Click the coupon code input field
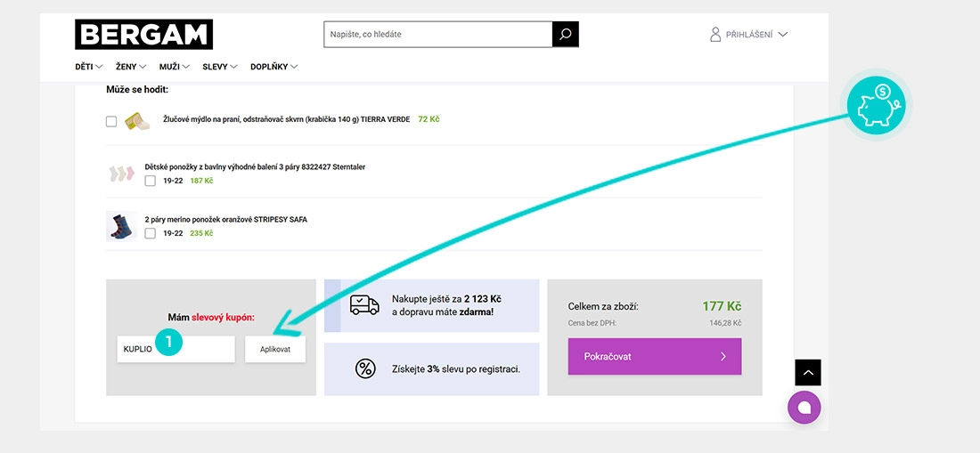This screenshot has width=980, height=453. point(176,350)
